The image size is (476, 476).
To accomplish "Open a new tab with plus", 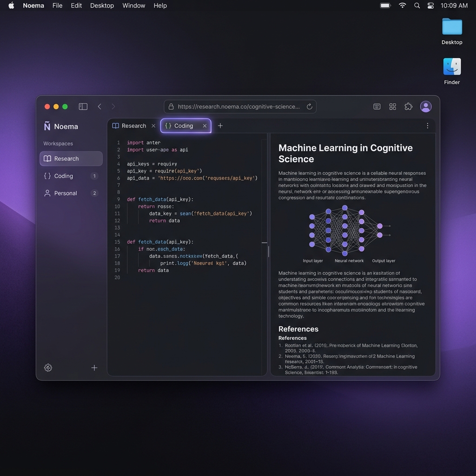I will click(x=220, y=126).
